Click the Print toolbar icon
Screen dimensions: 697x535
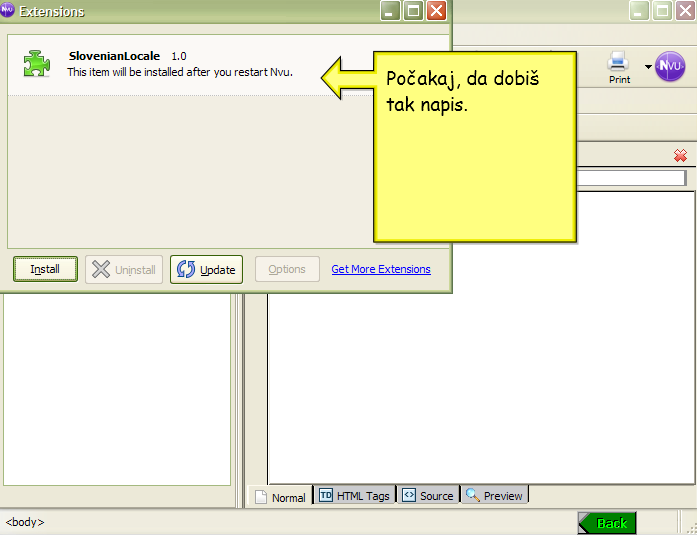619,65
